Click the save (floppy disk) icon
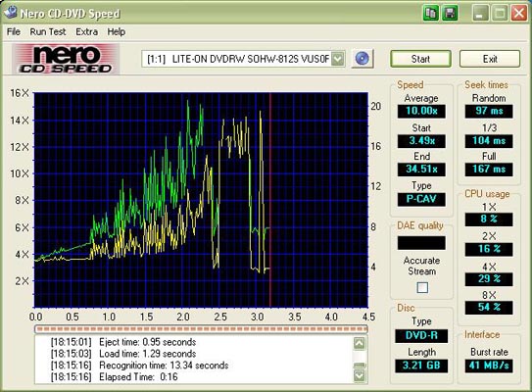This screenshot has width=532, height=392. point(450,13)
